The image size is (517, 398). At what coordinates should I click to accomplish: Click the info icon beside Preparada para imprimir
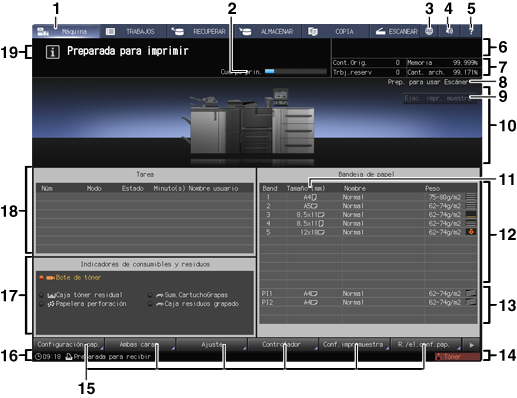tap(53, 52)
